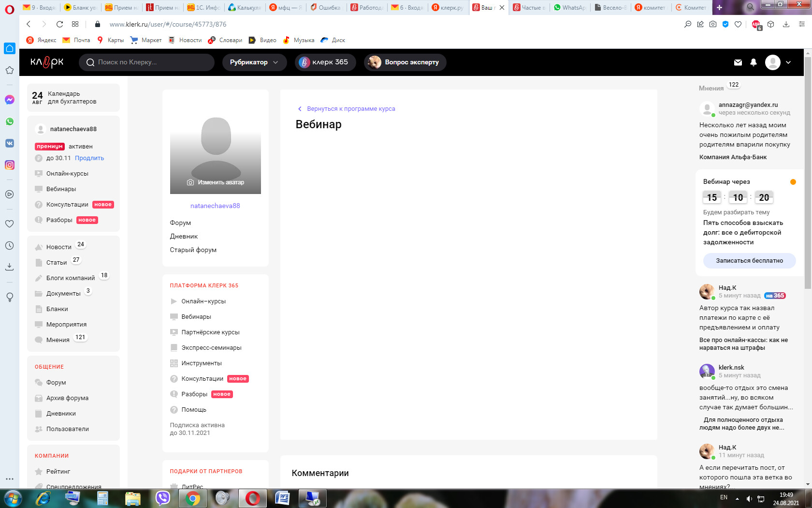Open Старый форум in the profile menu

[x=193, y=250]
